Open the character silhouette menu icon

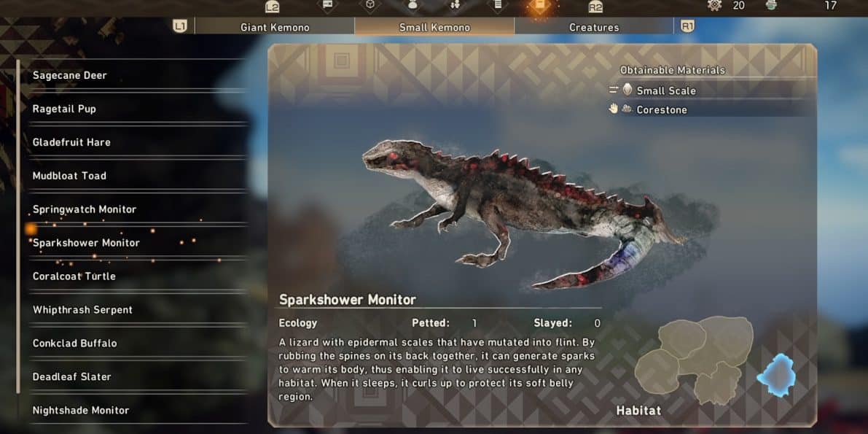point(413,5)
